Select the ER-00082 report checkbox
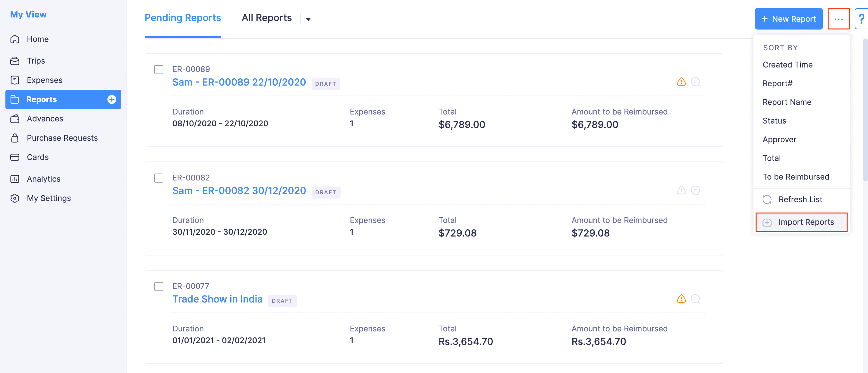Viewport: 868px width, 373px height. tap(158, 178)
